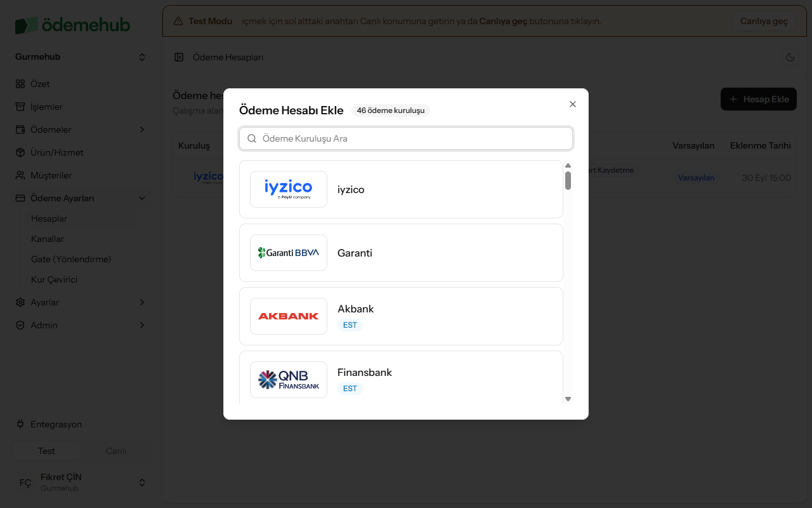
Task: Expand the Ödemeler submenu chevron
Action: click(142, 130)
